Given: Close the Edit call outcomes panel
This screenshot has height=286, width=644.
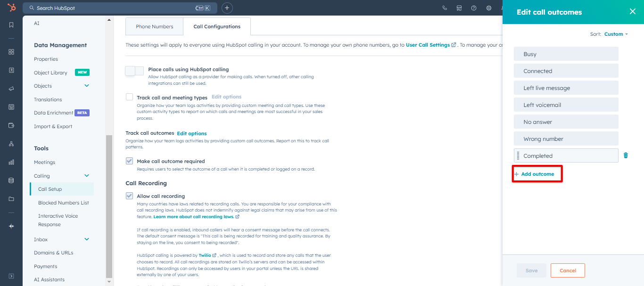Looking at the screenshot, I should tap(633, 12).
